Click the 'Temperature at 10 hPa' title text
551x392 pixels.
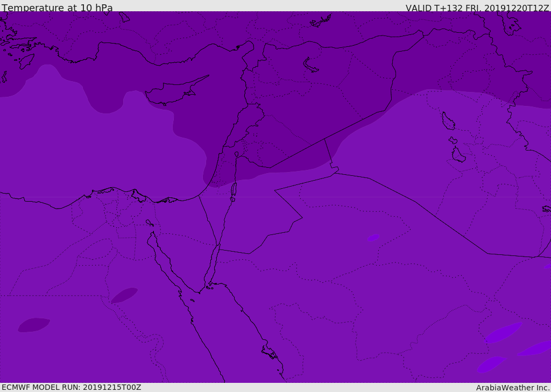(57, 8)
